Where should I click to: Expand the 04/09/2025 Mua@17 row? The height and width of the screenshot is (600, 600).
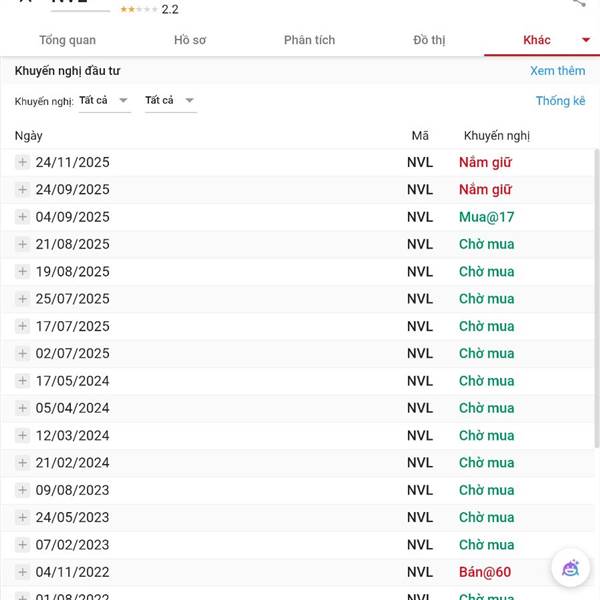coord(23,217)
